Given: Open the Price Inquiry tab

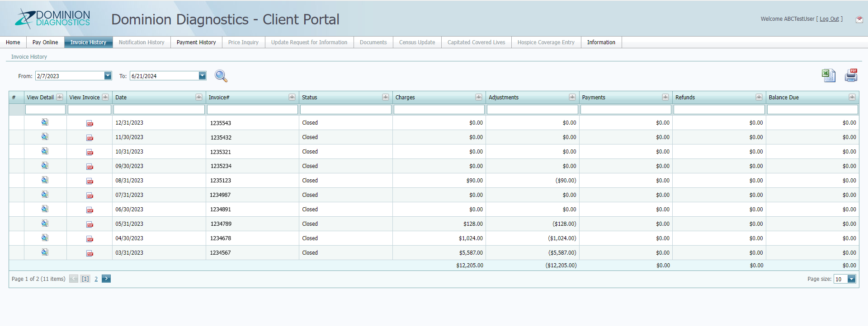Looking at the screenshot, I should pos(243,42).
